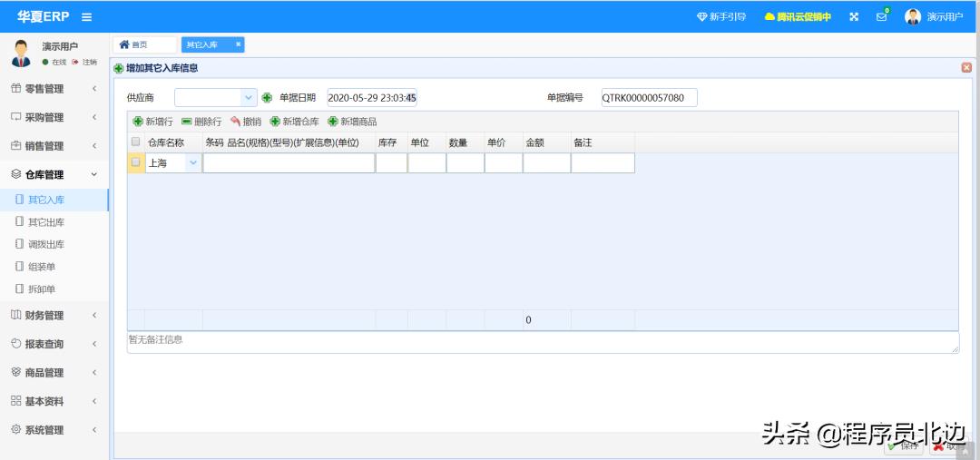This screenshot has width=980, height=460.
Task: Open the 其它出库 sidebar item
Action: pyautogui.click(x=54, y=222)
